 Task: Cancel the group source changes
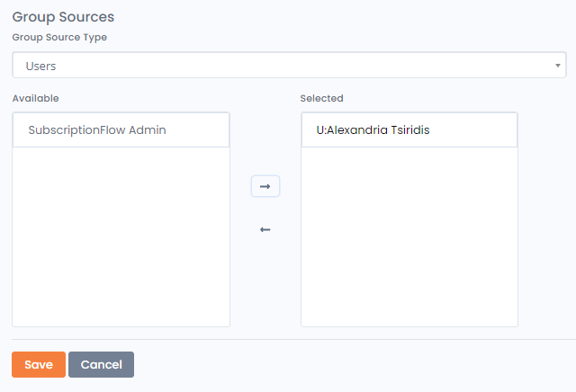point(101,364)
